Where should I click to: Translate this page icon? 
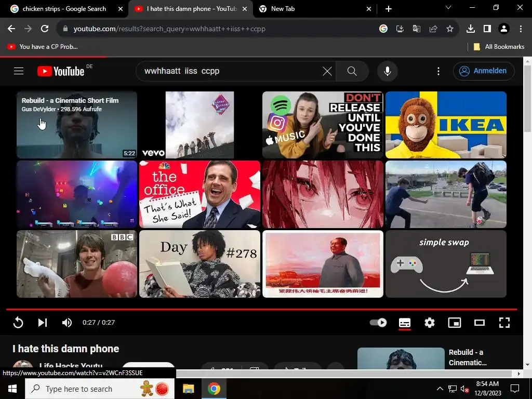coord(417,29)
